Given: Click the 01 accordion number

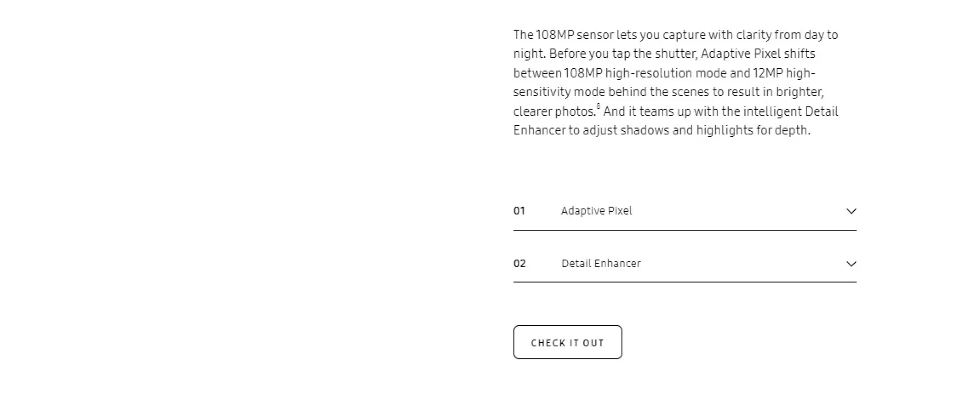Looking at the screenshot, I should click(519, 211).
